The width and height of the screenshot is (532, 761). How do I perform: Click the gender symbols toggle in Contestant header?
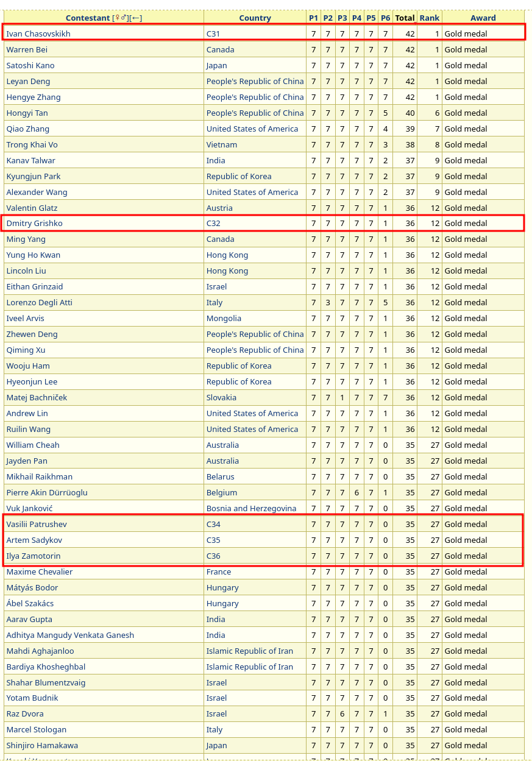(x=121, y=18)
